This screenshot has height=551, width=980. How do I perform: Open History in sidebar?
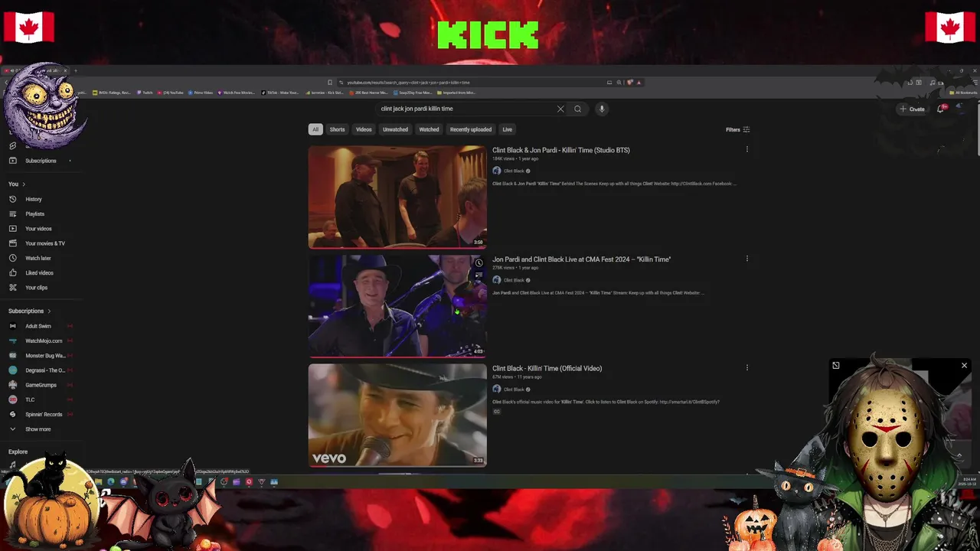[x=34, y=199]
